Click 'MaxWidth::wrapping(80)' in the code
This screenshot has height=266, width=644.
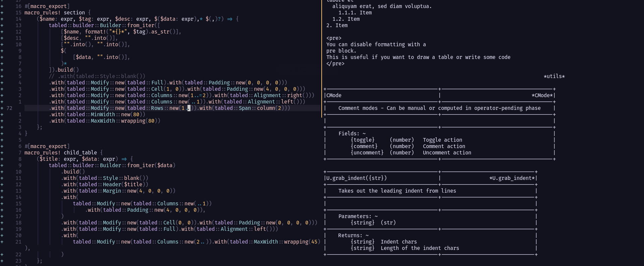pos(124,121)
